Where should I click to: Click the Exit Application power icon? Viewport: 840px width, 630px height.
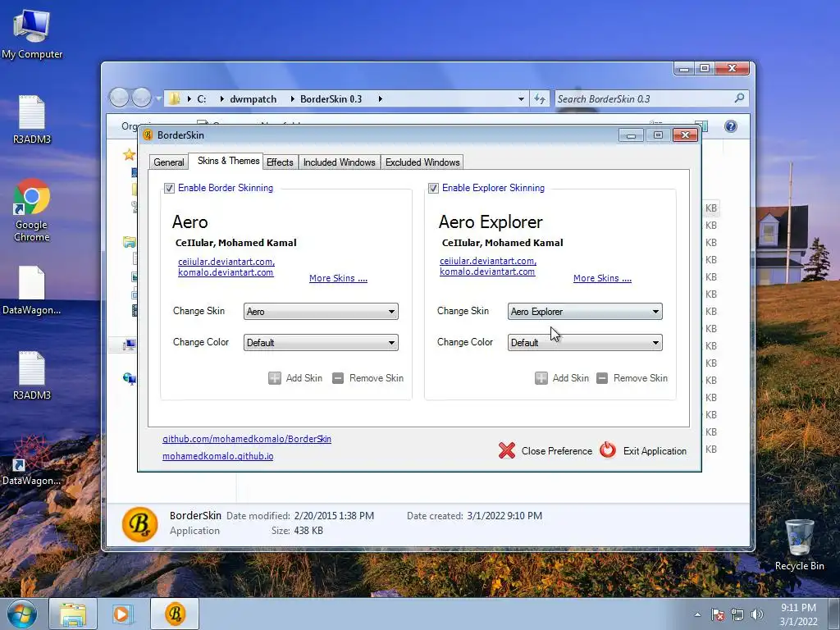tap(608, 450)
